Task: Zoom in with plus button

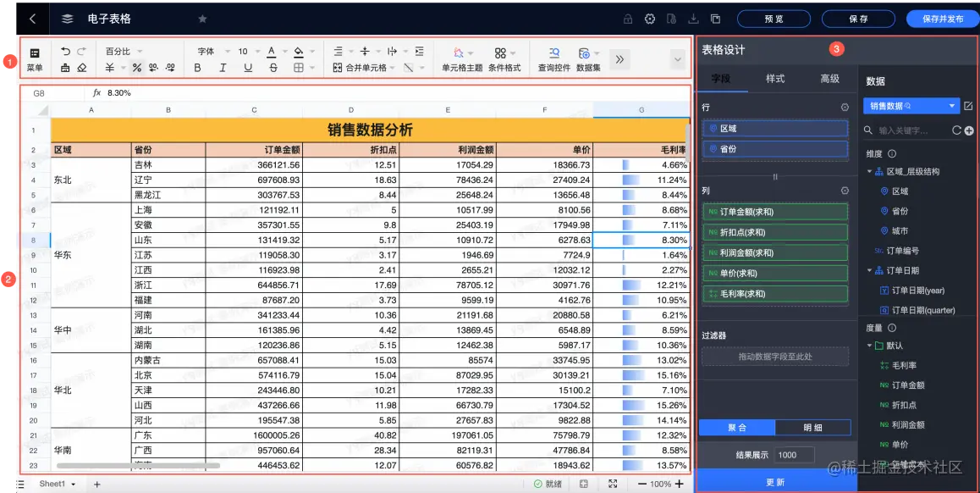Action: pyautogui.click(x=680, y=484)
